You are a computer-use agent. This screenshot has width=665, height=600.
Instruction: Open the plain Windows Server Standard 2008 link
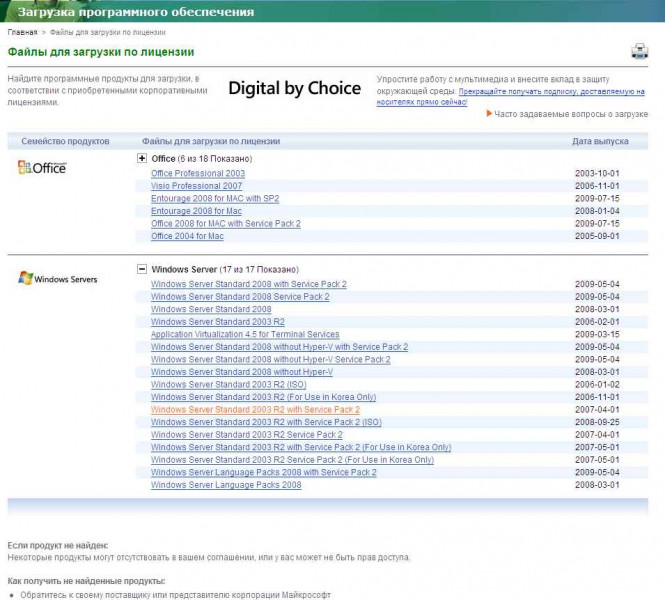(211, 309)
